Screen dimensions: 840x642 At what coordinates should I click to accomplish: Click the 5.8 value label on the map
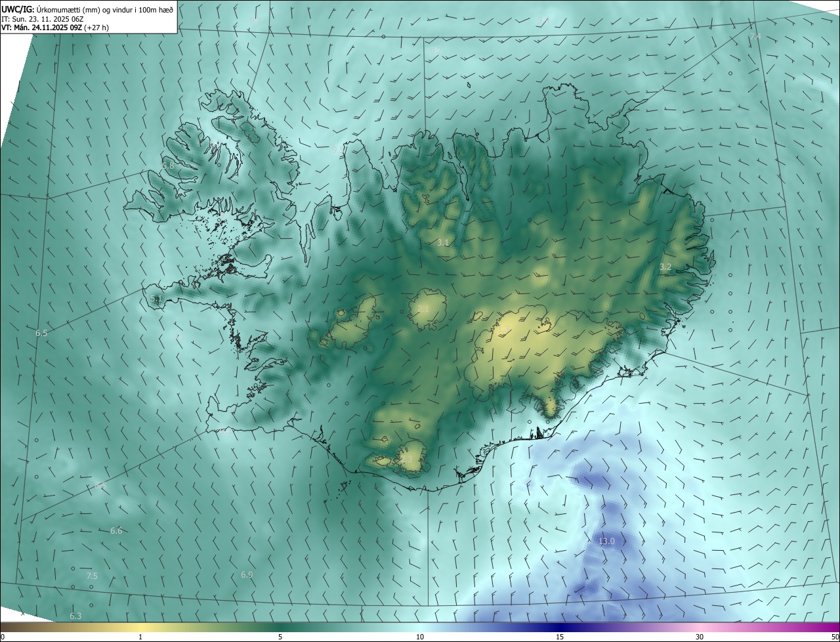169,165
